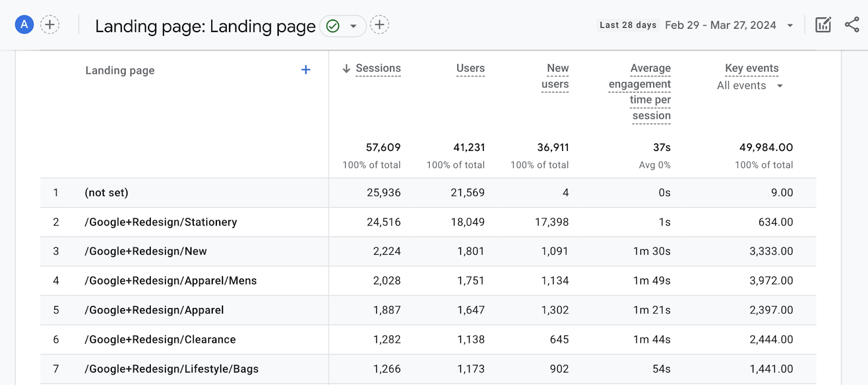868x385 pixels.
Task: Sort table by Users column header
Action: (470, 68)
